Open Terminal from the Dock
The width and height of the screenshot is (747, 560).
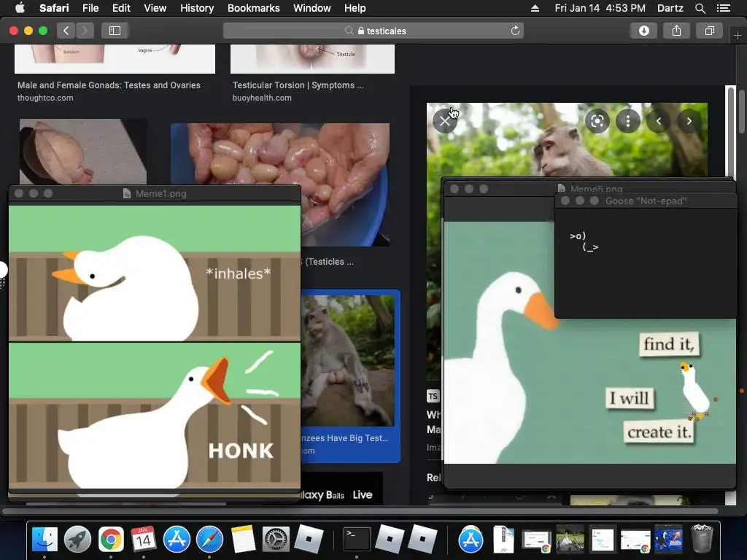point(357,539)
